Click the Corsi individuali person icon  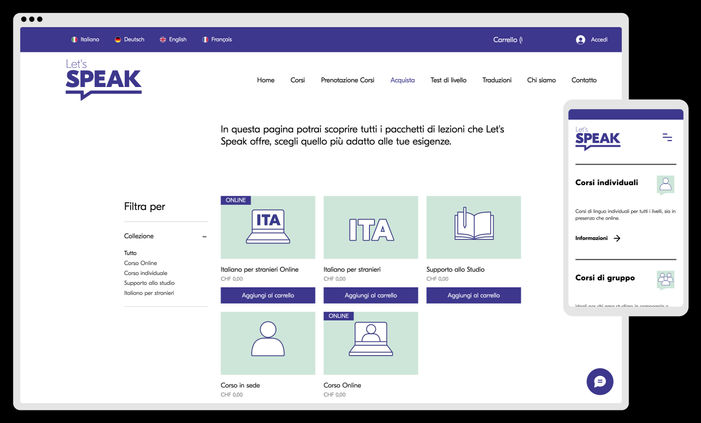(665, 184)
